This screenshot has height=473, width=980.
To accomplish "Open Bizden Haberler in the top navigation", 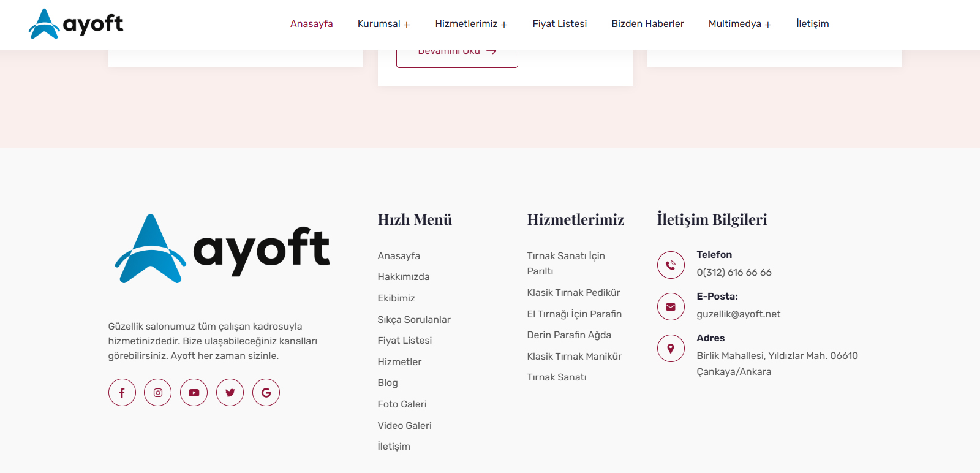I will pyautogui.click(x=647, y=24).
